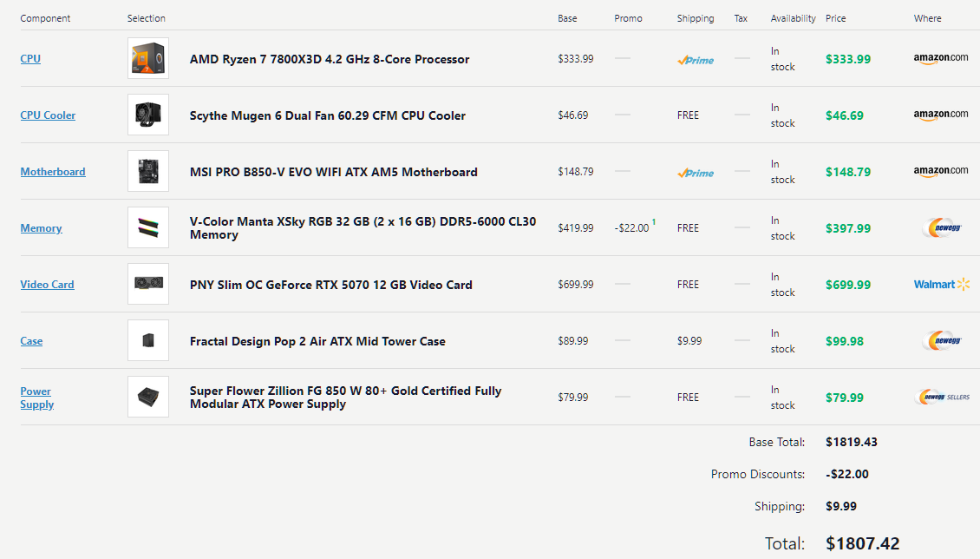Open the CPU component link
Screen dimensions: 980x559
(30, 59)
